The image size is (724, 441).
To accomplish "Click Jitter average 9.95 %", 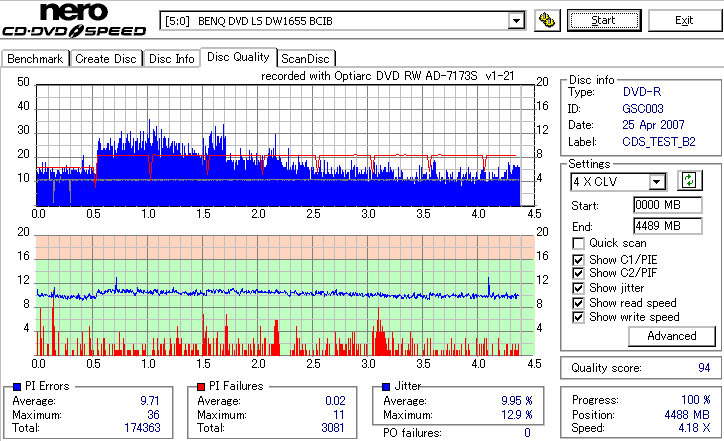I will (x=517, y=401).
